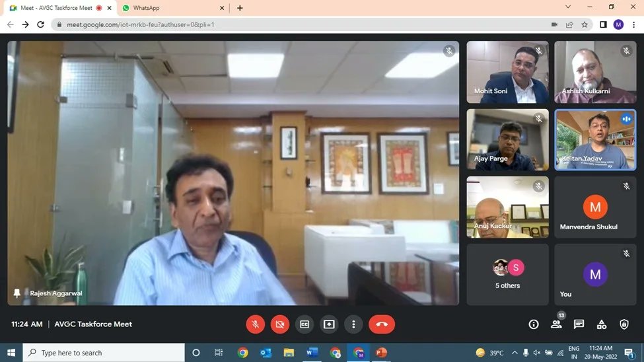Image resolution: width=644 pixels, height=362 pixels.
Task: View site information lock icon
Action: 59,24
